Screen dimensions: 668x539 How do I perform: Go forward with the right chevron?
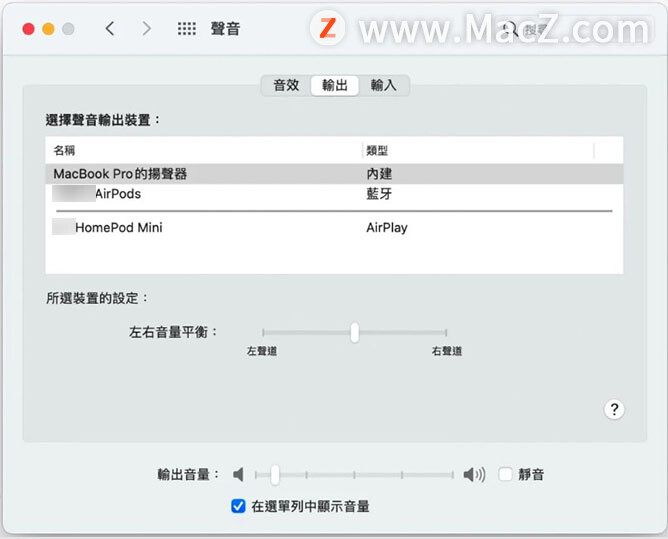(x=146, y=29)
